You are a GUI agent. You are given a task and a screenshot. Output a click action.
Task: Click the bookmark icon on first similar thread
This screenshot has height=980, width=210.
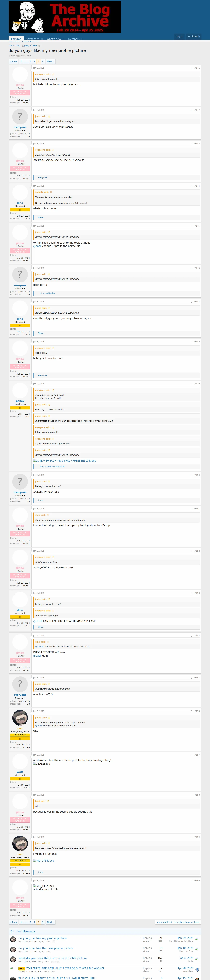[x=140, y=938]
